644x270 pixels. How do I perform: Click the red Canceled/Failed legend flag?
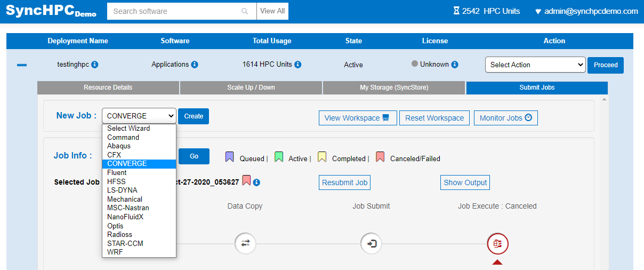380,157
